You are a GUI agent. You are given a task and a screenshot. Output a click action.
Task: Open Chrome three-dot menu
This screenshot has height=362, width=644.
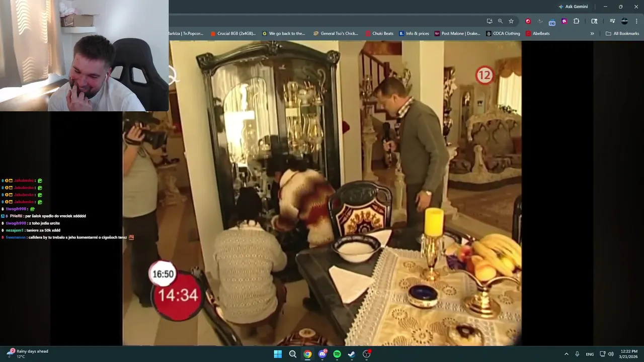[636, 21]
